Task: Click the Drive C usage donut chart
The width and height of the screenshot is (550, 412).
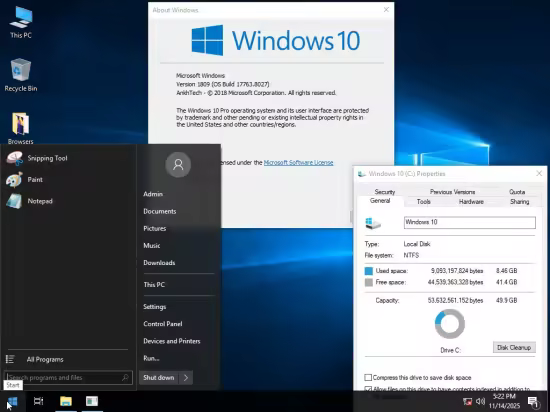Action: click(x=450, y=324)
